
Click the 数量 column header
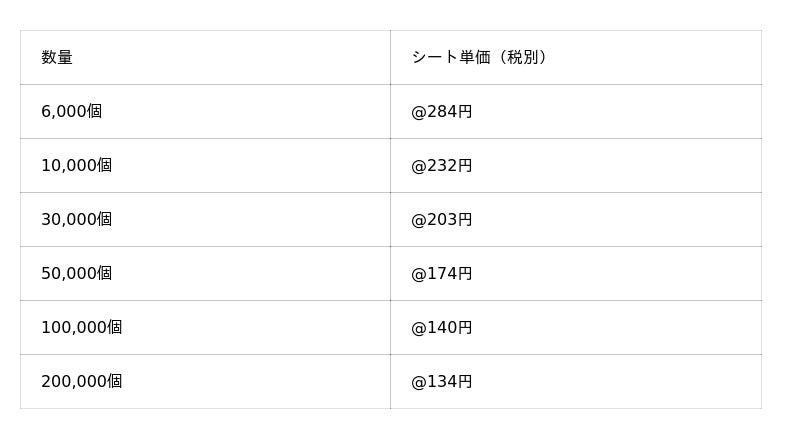[x=57, y=58]
